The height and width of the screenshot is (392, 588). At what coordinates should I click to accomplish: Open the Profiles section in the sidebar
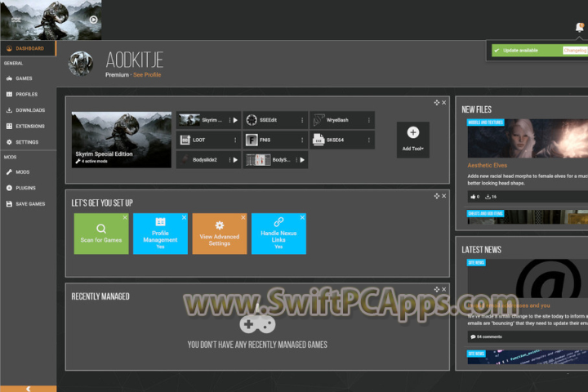pos(28,94)
